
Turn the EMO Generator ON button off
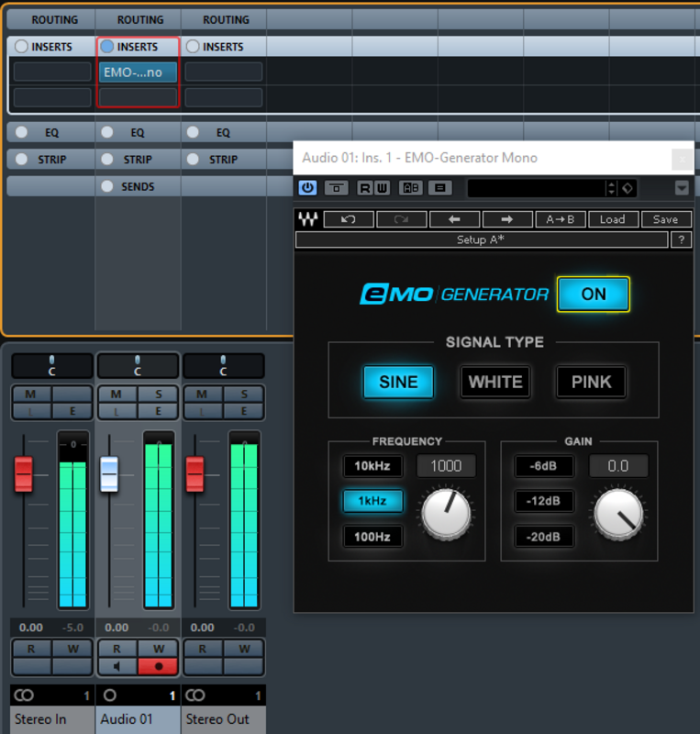tap(594, 294)
